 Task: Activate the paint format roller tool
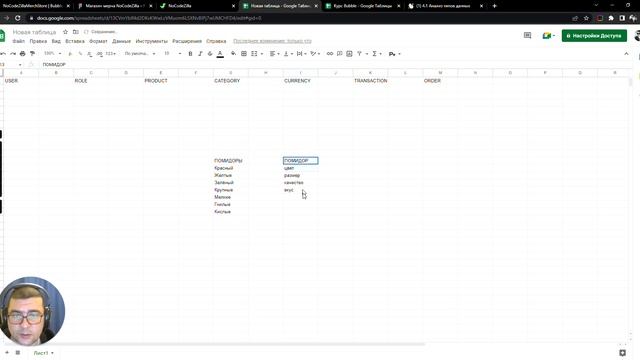point(33,53)
